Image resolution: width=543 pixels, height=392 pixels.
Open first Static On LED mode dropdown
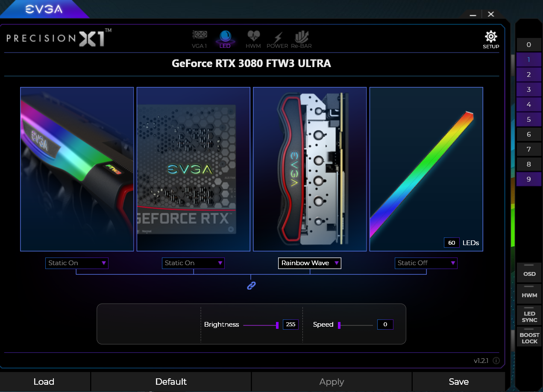77,263
